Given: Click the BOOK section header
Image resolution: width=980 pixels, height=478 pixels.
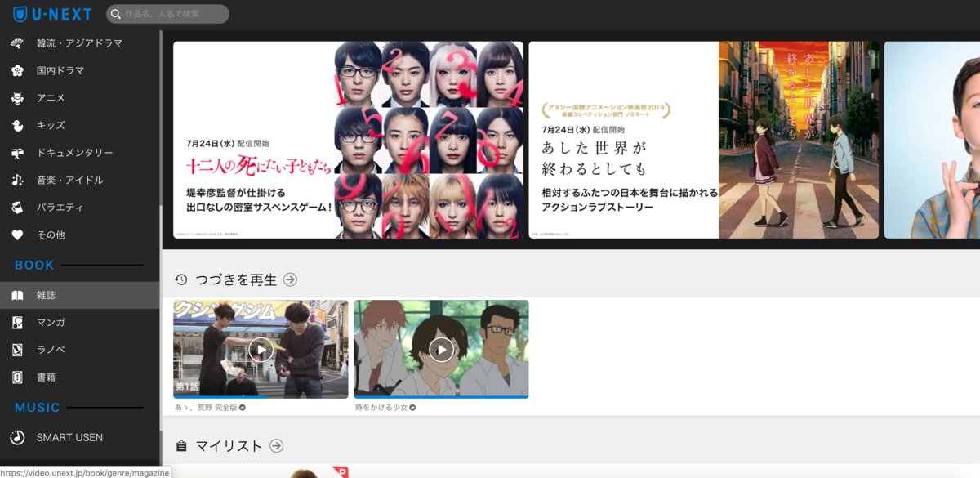Looking at the screenshot, I should [x=34, y=266].
